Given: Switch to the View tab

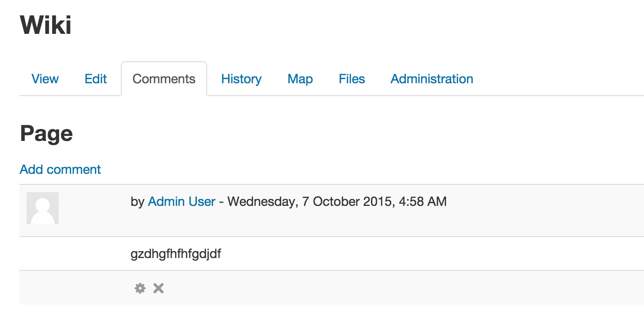Looking at the screenshot, I should [x=45, y=79].
